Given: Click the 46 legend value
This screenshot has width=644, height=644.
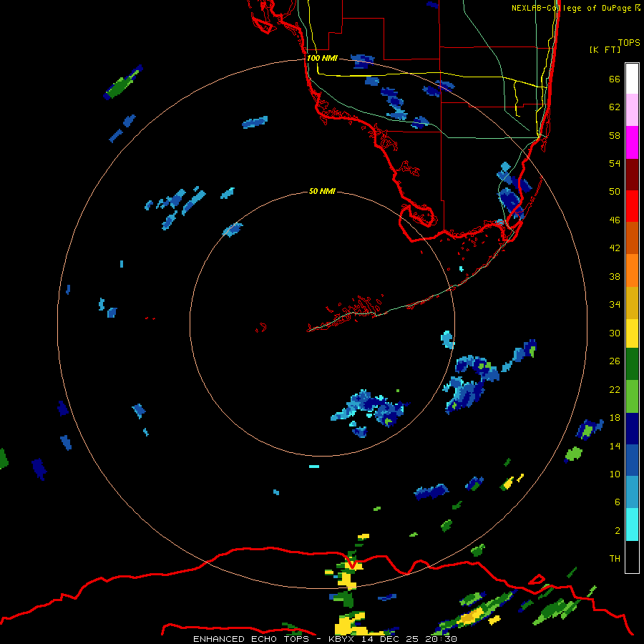Looking at the screenshot, I should [x=615, y=220].
